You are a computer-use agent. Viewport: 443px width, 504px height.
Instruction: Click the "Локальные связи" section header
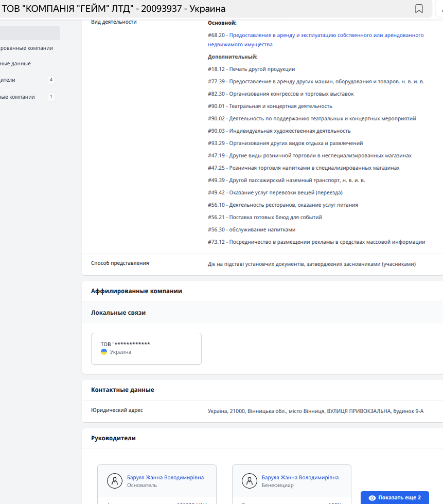point(118,313)
